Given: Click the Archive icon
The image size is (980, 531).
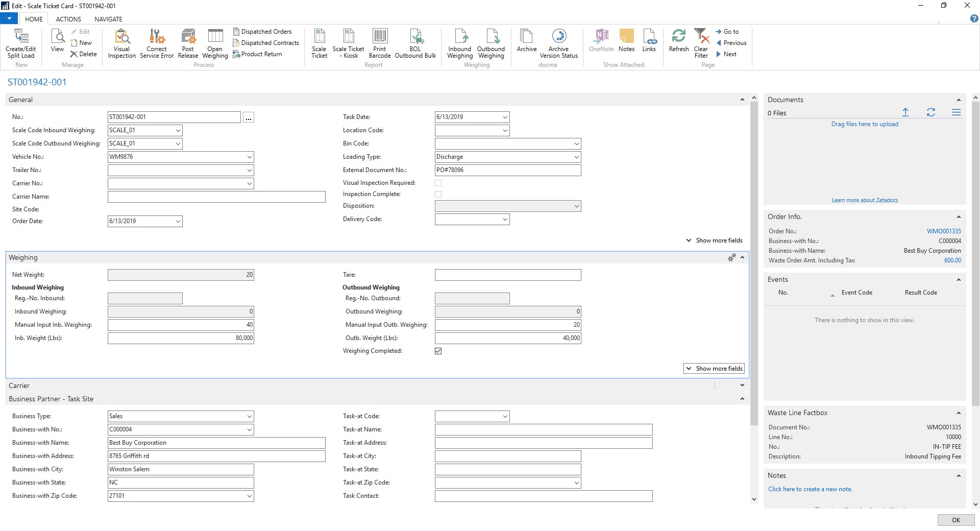Looking at the screenshot, I should [x=526, y=41].
